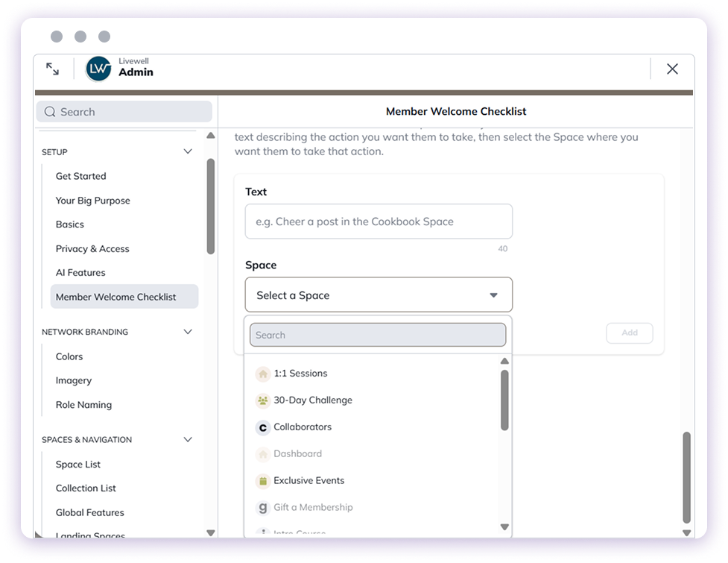Collapse the SPACES & NAVIGATION section
Image resolution: width=728 pixels, height=563 pixels.
188,439
